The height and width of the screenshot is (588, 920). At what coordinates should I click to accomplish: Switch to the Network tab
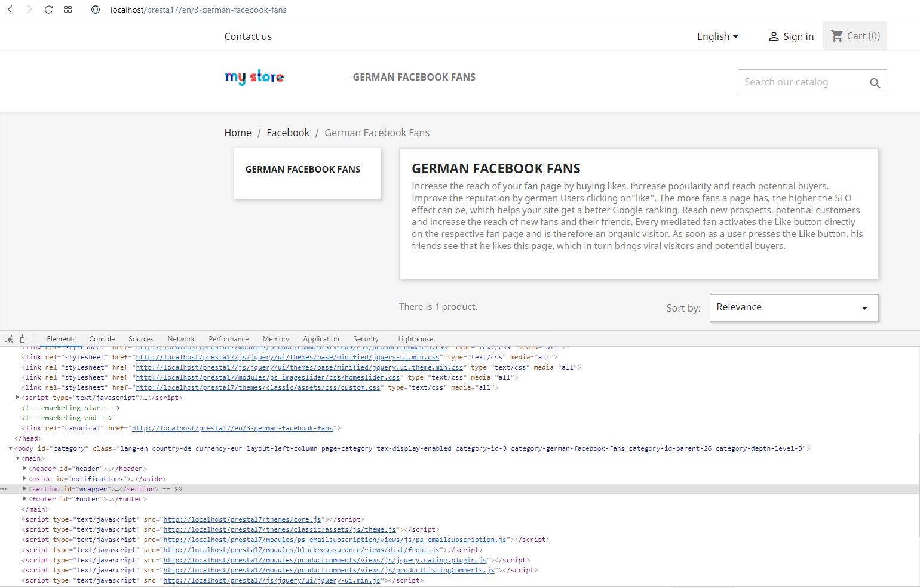[x=181, y=338]
